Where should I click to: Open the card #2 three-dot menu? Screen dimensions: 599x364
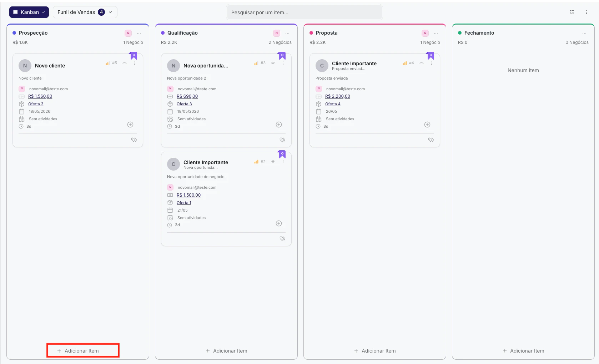[x=283, y=162]
